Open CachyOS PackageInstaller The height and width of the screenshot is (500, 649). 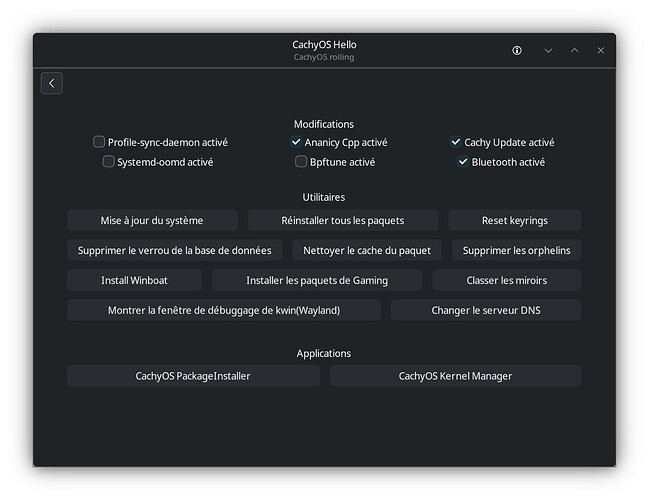coord(193,376)
